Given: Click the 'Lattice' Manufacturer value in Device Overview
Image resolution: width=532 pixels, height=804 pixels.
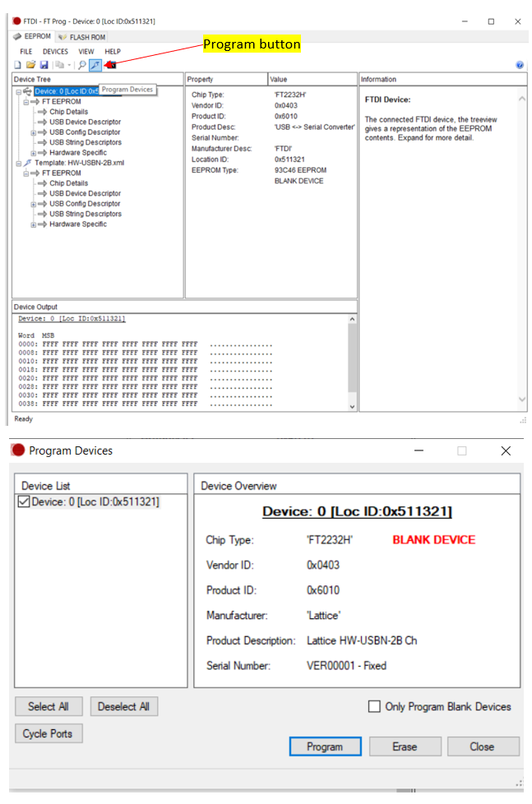Looking at the screenshot, I should (324, 615).
